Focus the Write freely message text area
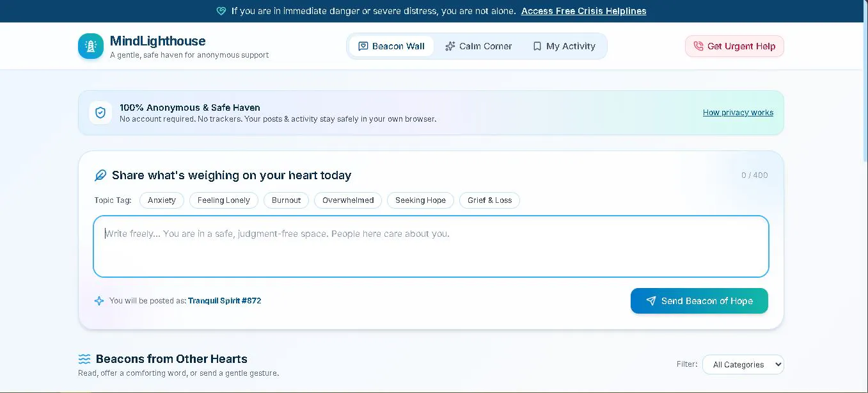This screenshot has height=393, width=868. 431,246
